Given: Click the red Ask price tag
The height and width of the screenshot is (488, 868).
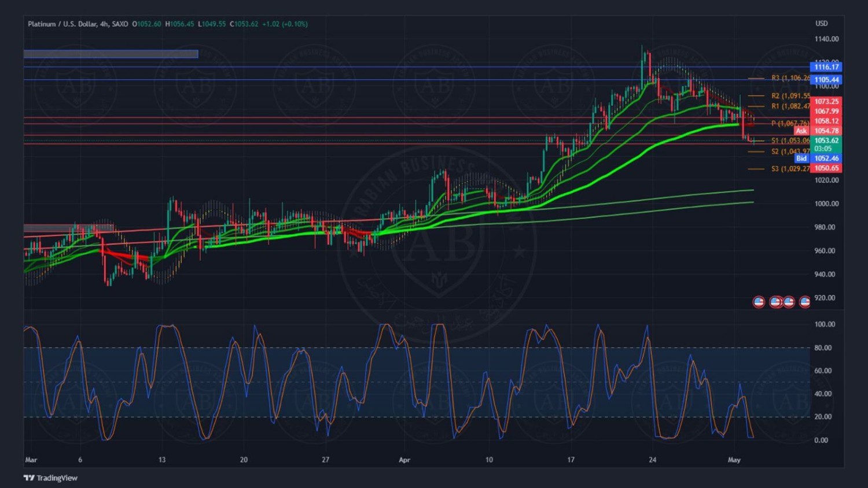Looking at the screenshot, I should pyautogui.click(x=801, y=131).
